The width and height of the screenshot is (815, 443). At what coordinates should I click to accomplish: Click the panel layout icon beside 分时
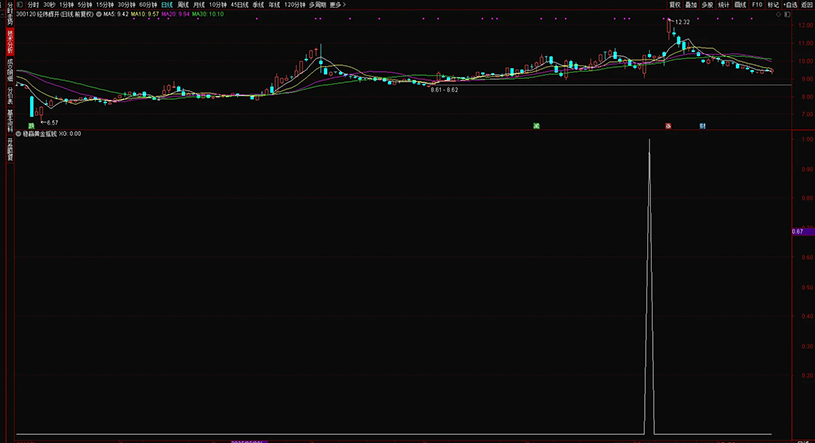click(x=20, y=5)
